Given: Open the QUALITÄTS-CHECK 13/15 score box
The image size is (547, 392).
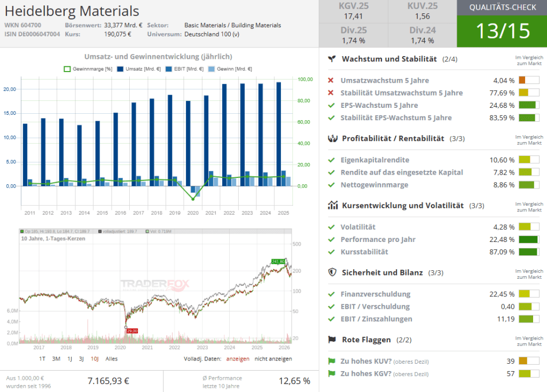Looking at the screenshot, I should 502,24.
